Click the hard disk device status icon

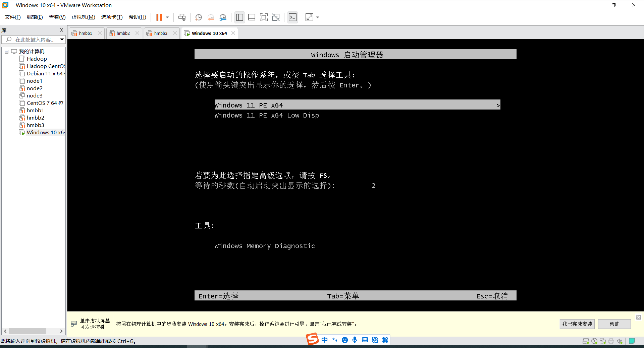pos(586,341)
